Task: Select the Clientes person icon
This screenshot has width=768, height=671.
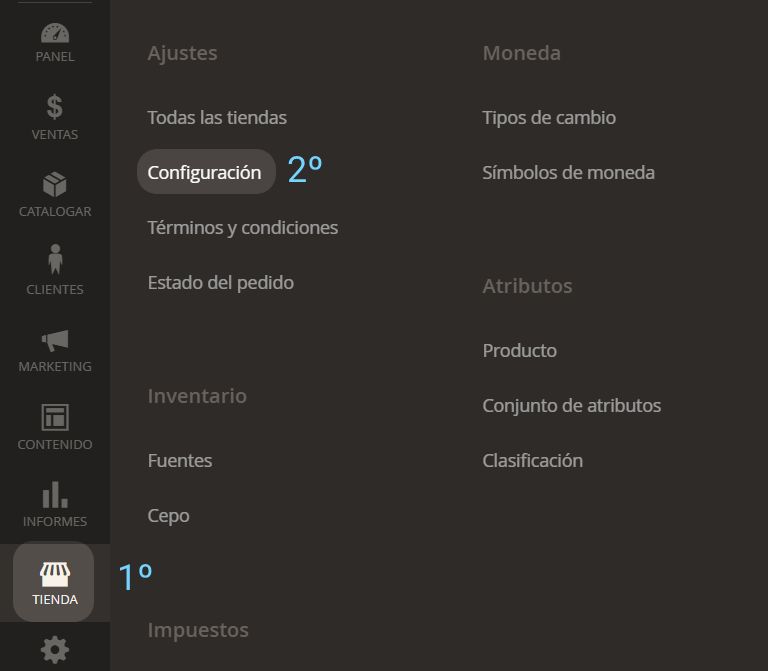Action: 55,259
